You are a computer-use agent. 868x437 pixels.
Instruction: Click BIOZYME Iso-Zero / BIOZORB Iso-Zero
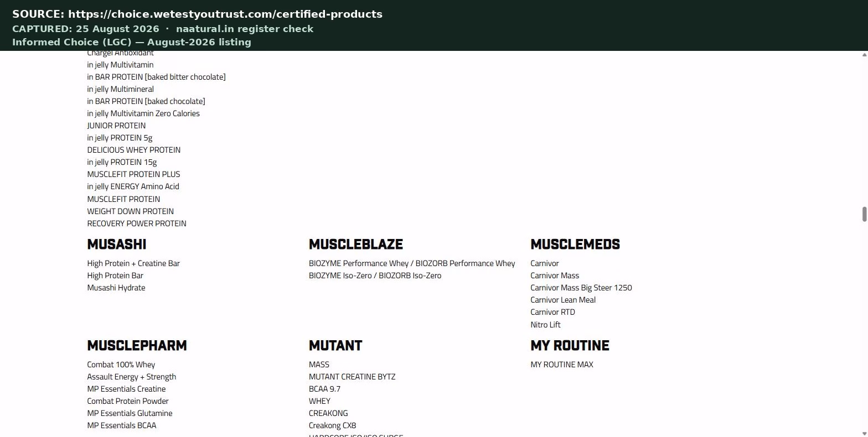375,275
